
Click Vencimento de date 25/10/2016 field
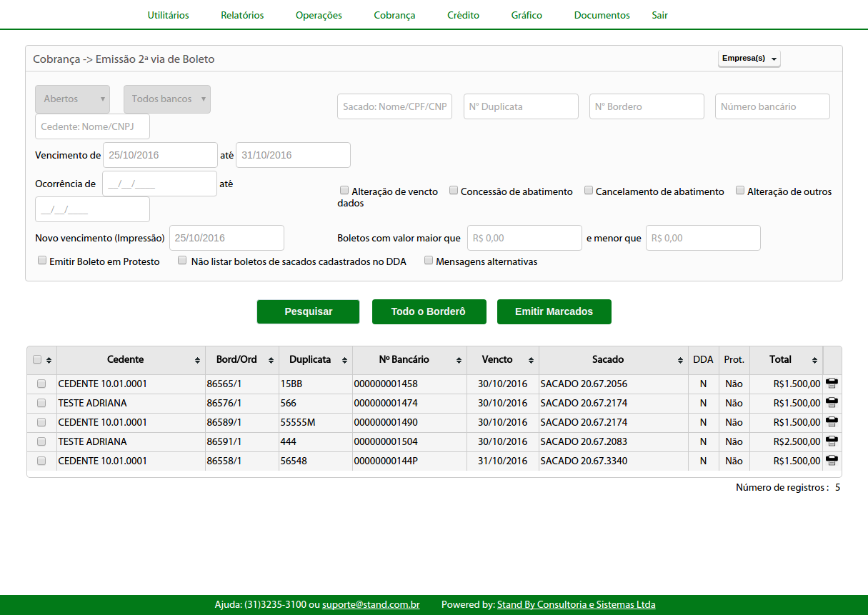[160, 155]
